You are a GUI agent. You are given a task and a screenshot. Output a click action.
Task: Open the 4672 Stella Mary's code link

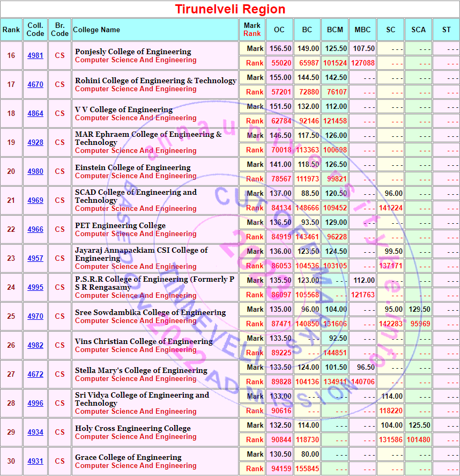point(35,375)
